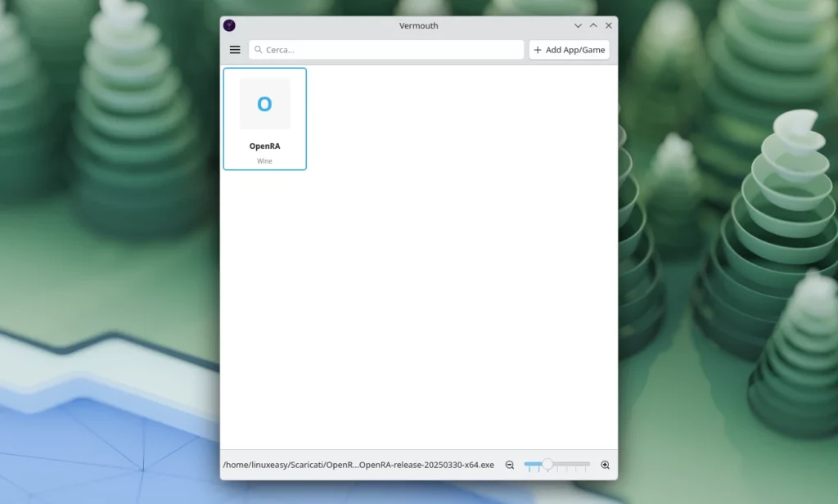Click the icon size slider handle

tap(547, 464)
